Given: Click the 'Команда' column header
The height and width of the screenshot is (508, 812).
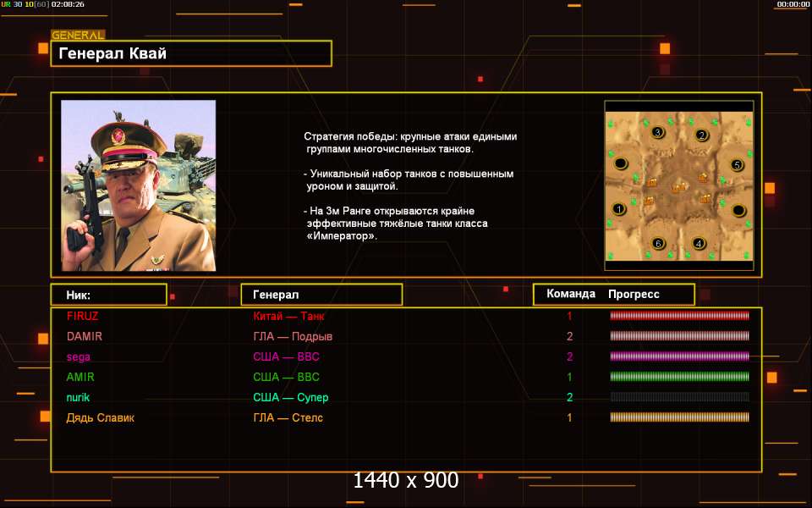Looking at the screenshot, I should point(571,294).
